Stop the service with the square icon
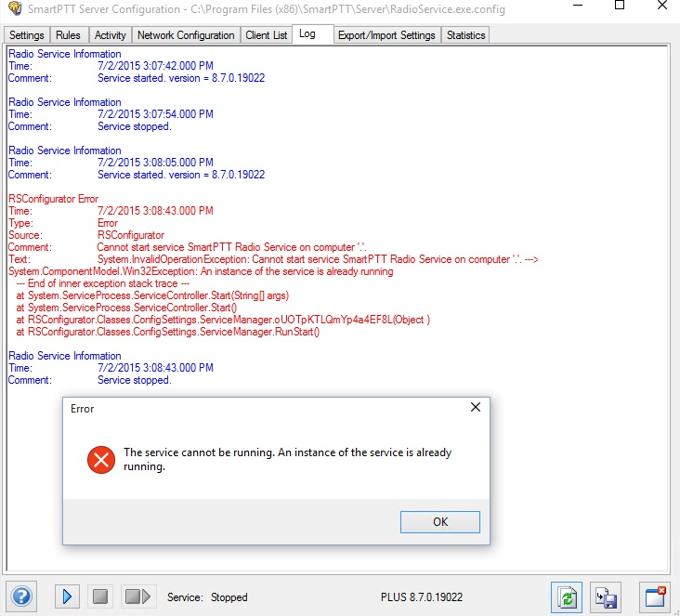Viewport: 680px width, 616px height. pos(100,596)
